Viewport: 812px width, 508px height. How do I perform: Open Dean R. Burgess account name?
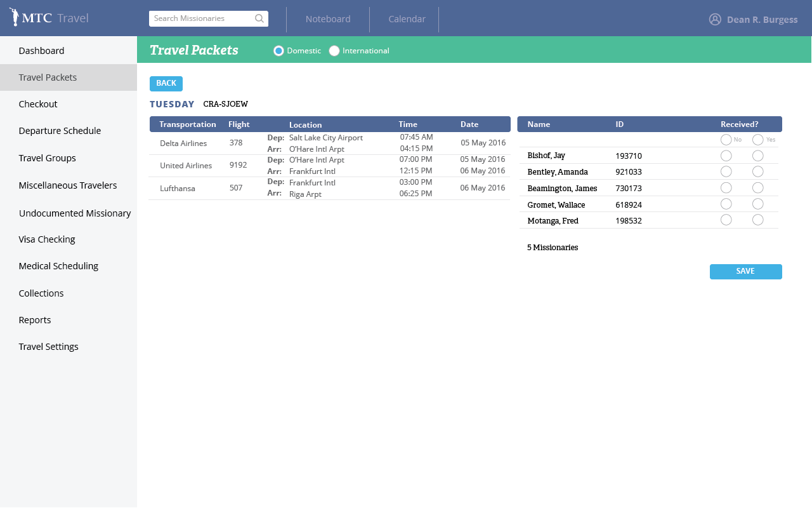coord(762,20)
